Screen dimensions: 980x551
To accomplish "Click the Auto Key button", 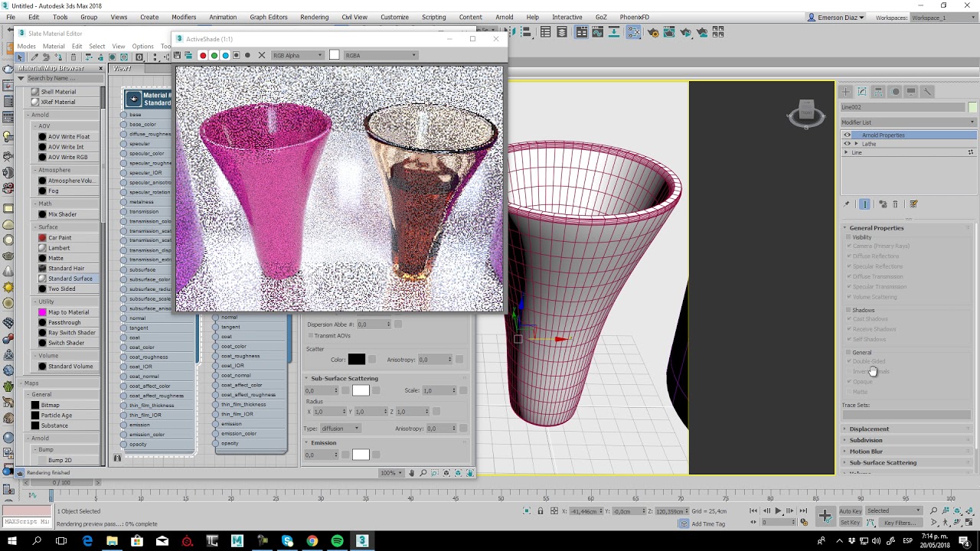I will 850,511.
